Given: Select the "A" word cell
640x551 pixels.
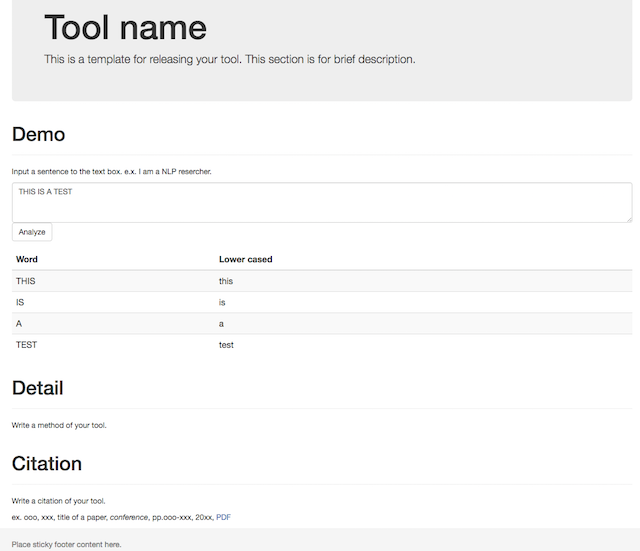Looking at the screenshot, I should click(x=19, y=324).
